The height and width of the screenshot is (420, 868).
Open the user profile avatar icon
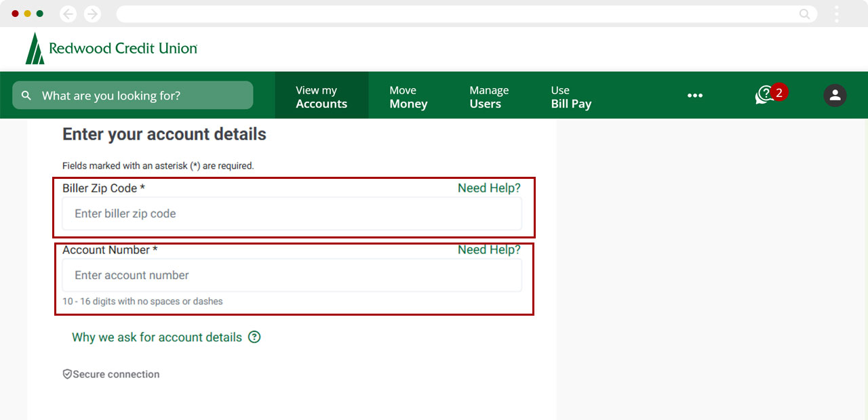pos(835,96)
